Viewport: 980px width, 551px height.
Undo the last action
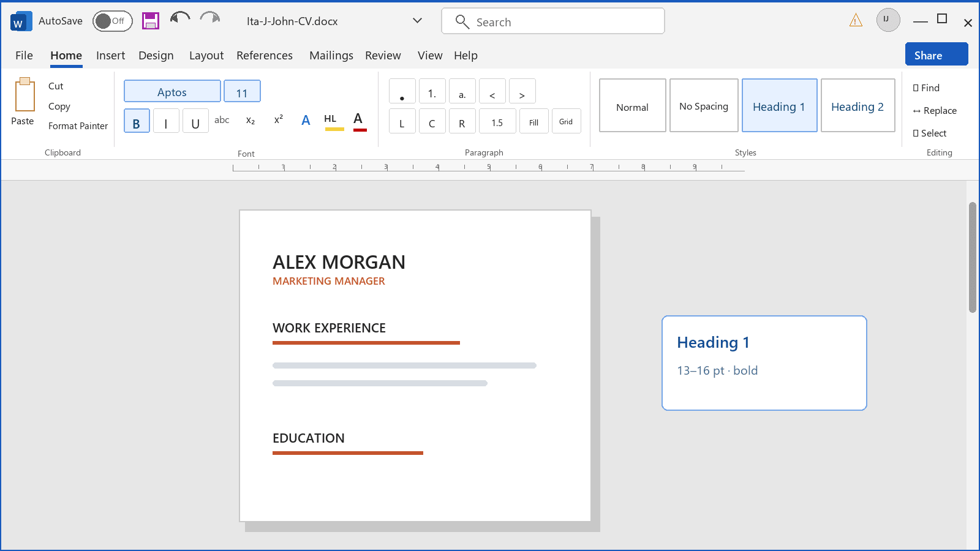pos(180,18)
